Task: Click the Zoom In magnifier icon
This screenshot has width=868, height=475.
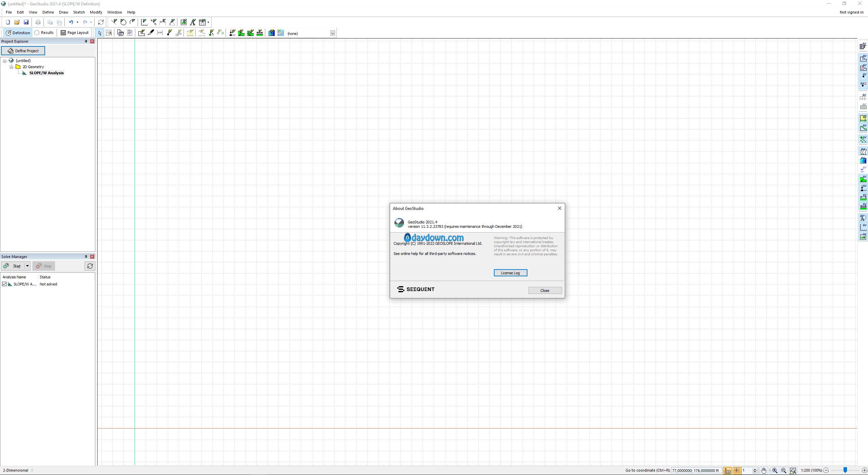Action: pos(775,470)
